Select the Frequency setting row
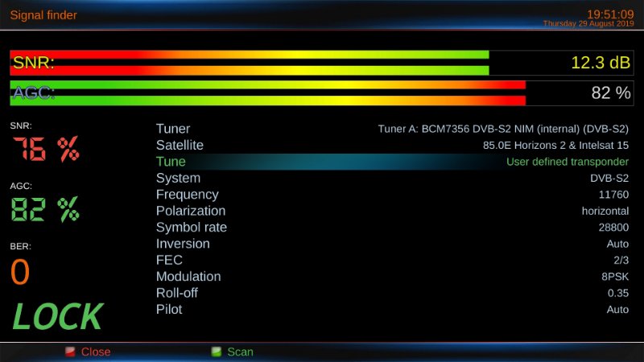 pos(392,195)
